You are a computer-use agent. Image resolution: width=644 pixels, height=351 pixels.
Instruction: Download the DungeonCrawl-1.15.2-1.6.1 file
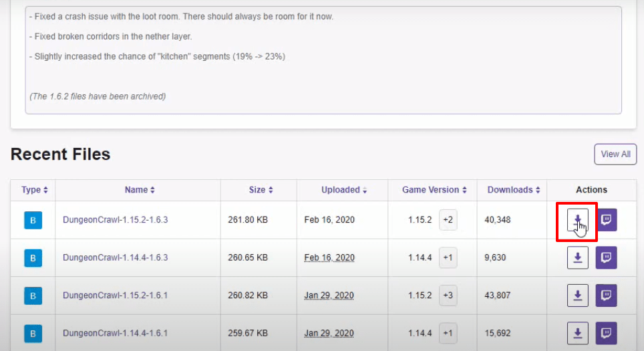click(x=577, y=296)
